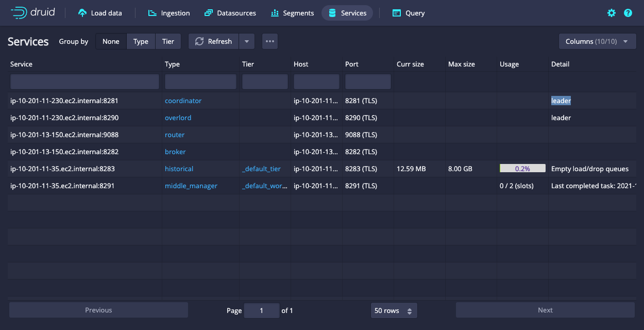The height and width of the screenshot is (330, 644).
Task: Select the Datasources nav icon
Action: click(x=209, y=13)
